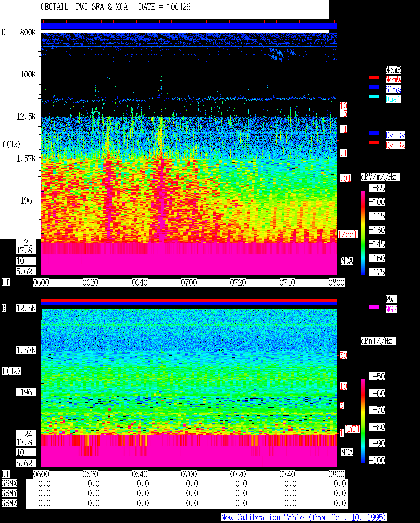420x523 pixels.
Task: Click the E-panel MCA label
Action: click(347, 261)
